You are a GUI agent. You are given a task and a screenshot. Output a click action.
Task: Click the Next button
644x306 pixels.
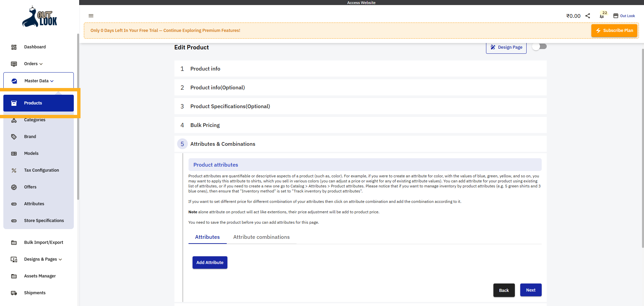[531, 290]
